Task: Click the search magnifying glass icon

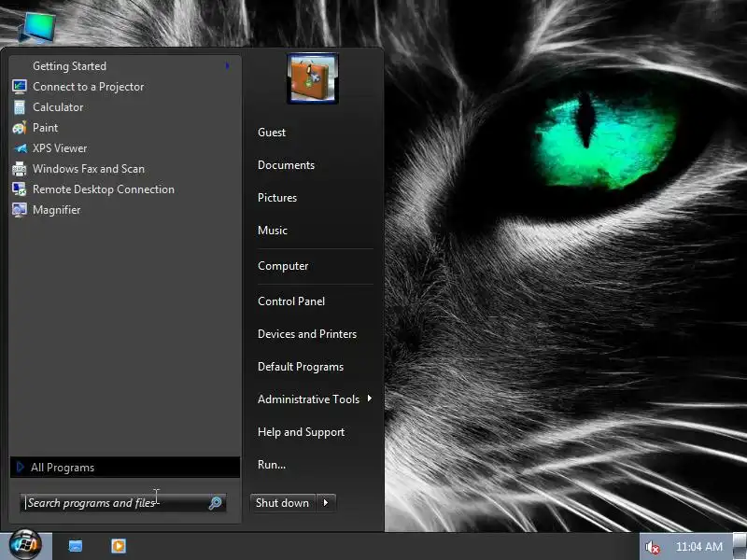Action: coord(215,503)
